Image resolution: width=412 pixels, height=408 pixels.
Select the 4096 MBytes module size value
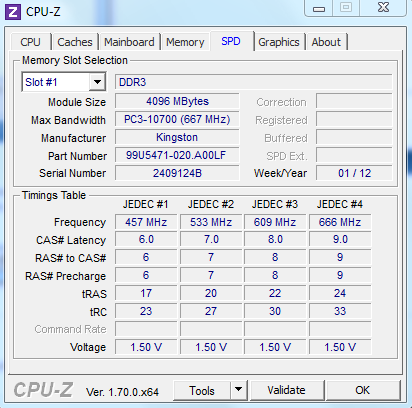[177, 101]
